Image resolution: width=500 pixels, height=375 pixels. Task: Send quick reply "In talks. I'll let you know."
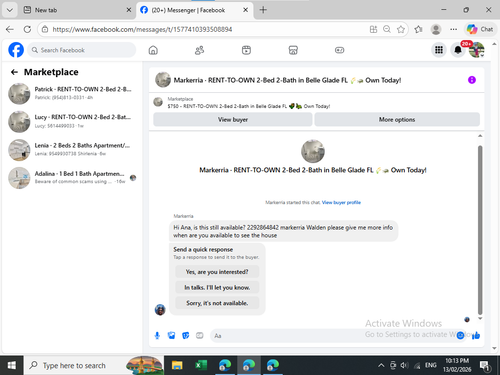[217, 287]
